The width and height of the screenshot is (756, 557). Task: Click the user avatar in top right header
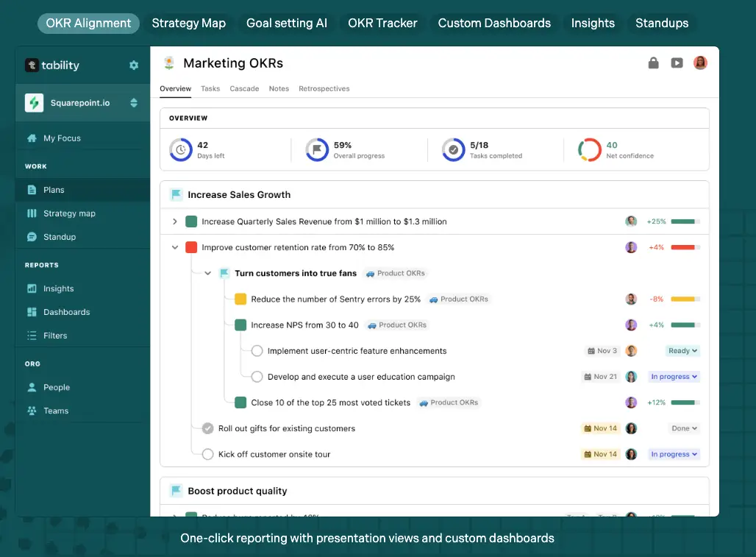[700, 63]
